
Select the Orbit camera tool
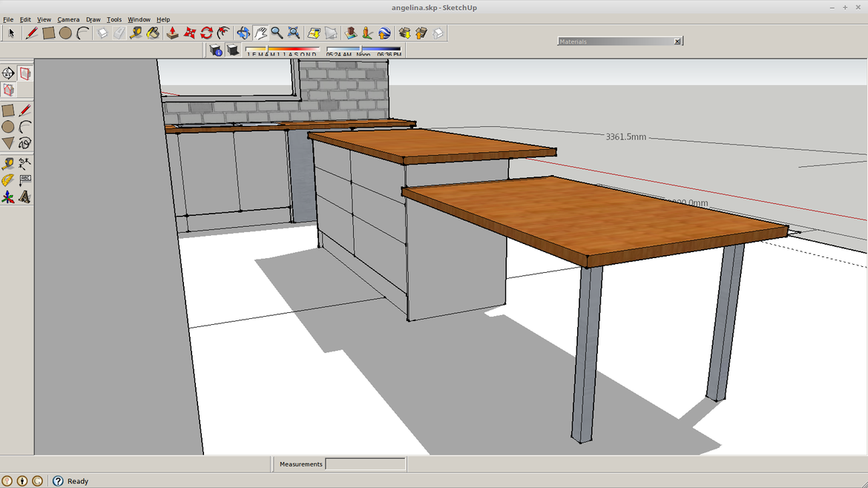(243, 33)
